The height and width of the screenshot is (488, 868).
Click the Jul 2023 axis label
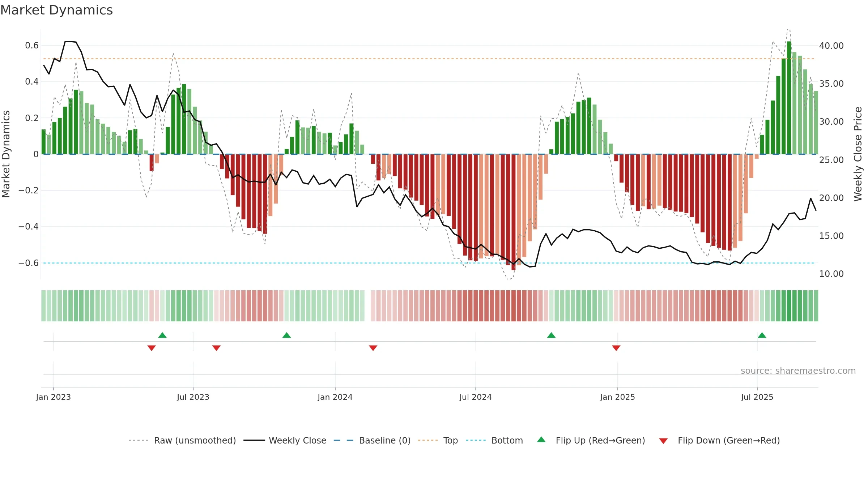click(193, 397)
